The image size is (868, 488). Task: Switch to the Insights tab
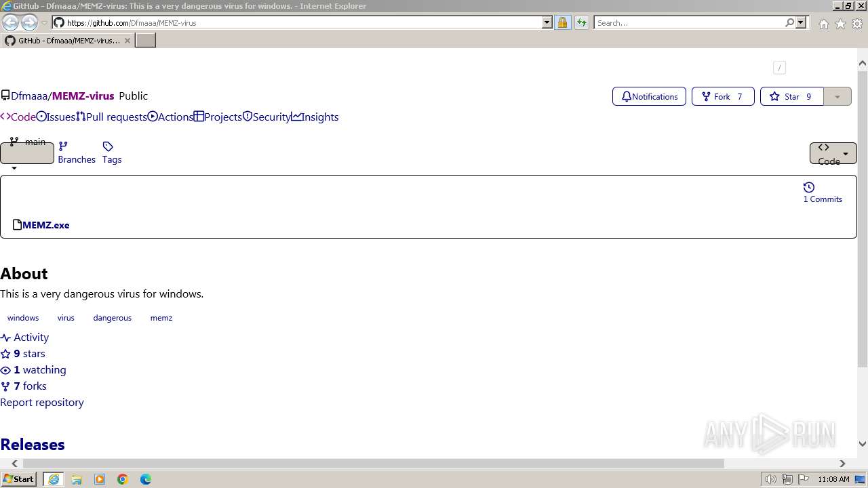(315, 117)
